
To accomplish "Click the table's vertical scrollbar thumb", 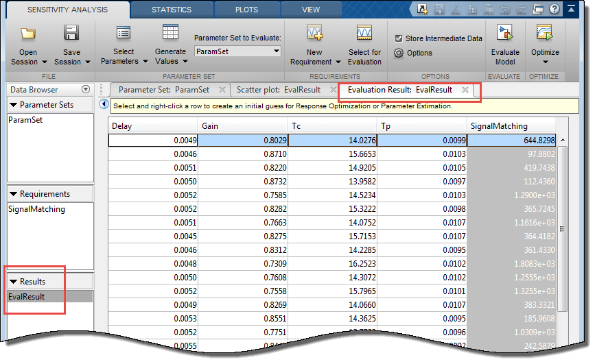I will click(x=562, y=229).
